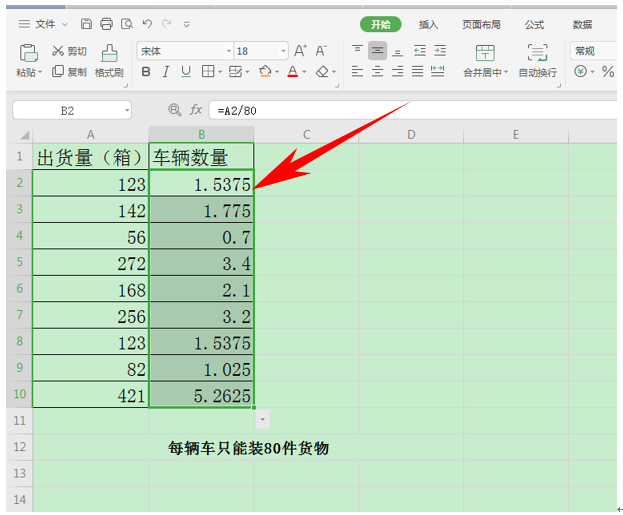Open Print Preview icon
The image size is (623, 515).
(127, 24)
